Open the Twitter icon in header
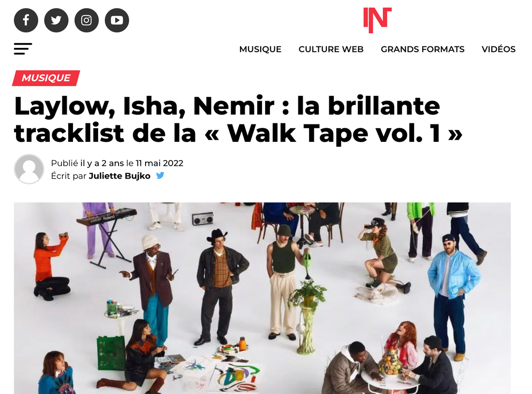The height and width of the screenshot is (394, 532). 56,20
